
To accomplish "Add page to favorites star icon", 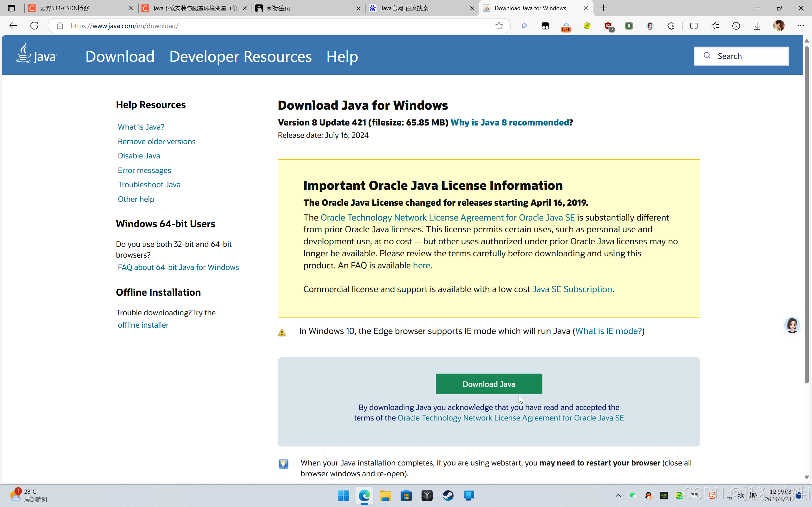I will point(499,26).
